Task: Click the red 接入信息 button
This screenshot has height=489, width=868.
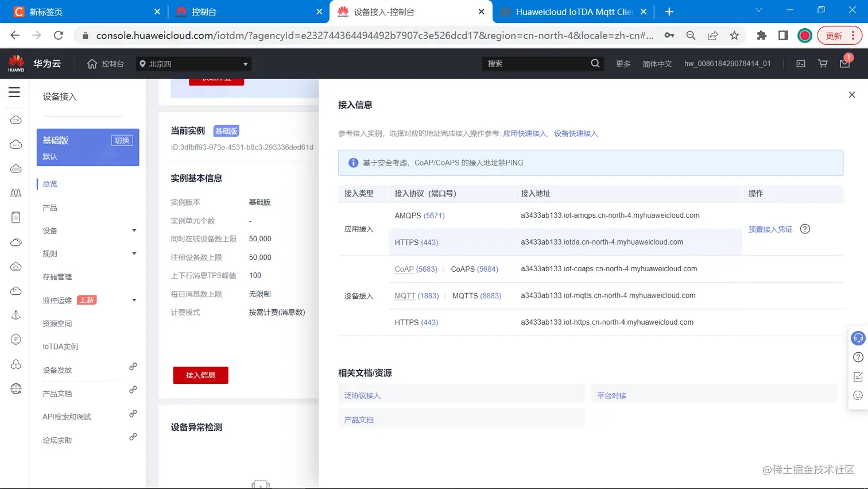Action: coord(200,375)
